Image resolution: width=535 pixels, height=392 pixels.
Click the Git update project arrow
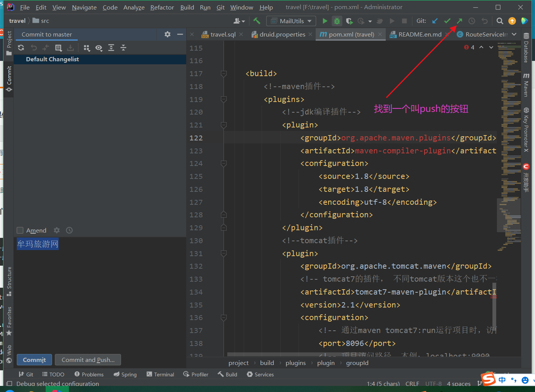tap(435, 21)
